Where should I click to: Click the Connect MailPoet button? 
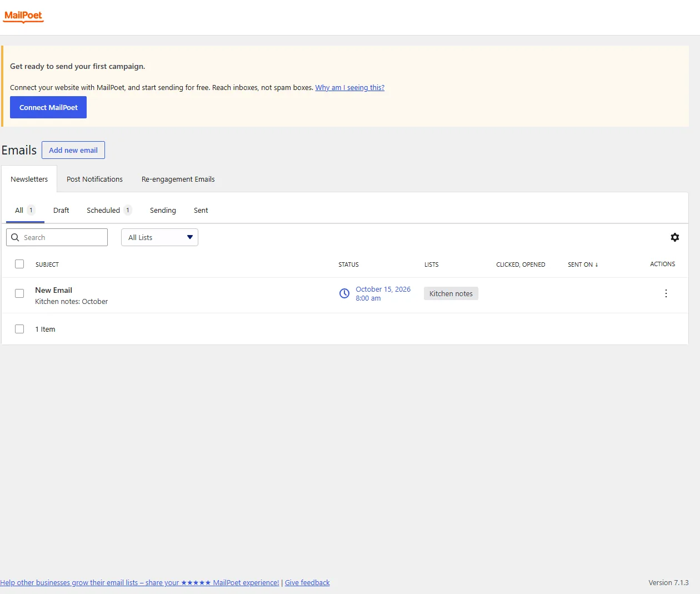pos(48,107)
